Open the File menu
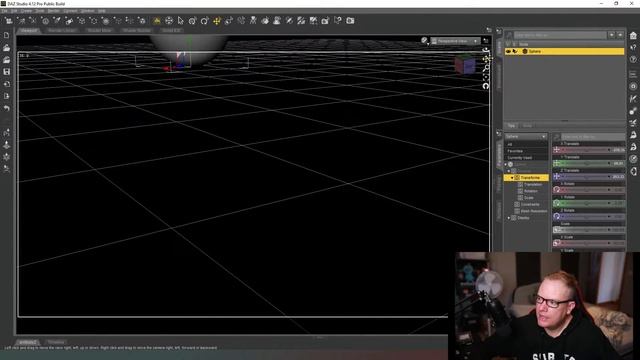The image size is (640, 360). click(4, 11)
